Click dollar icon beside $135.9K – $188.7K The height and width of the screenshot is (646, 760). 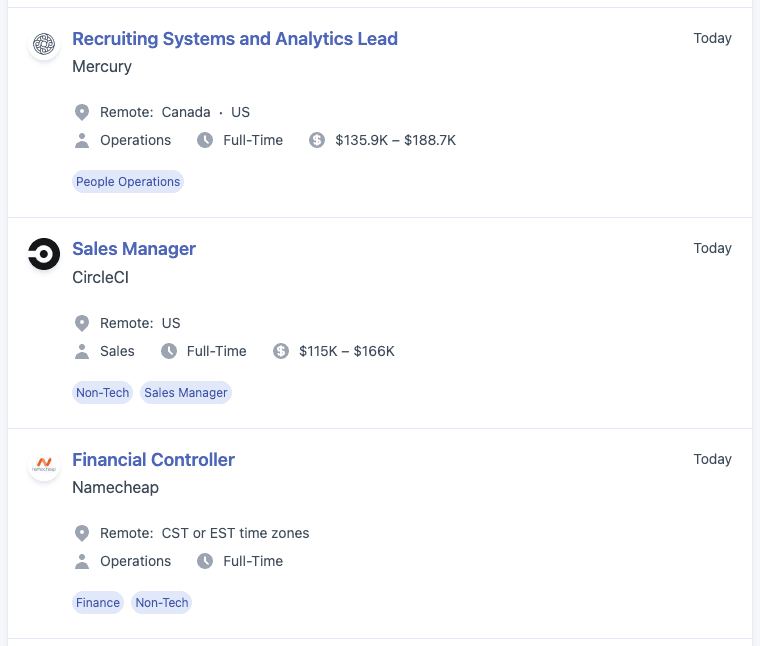point(317,141)
